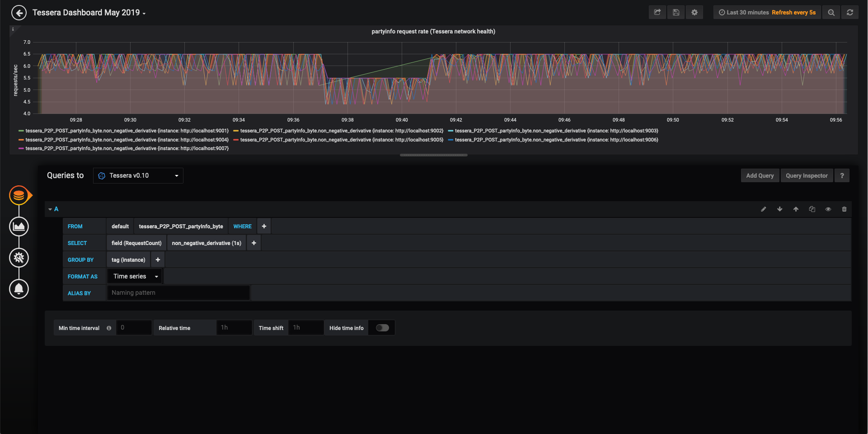Click the zoom out magnifier icon
The width and height of the screenshot is (868, 434).
pyautogui.click(x=831, y=12)
